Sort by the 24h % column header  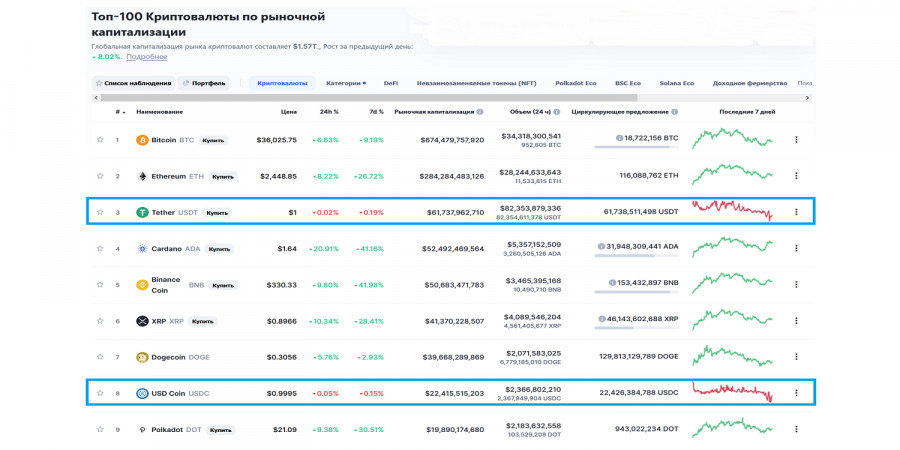329,112
